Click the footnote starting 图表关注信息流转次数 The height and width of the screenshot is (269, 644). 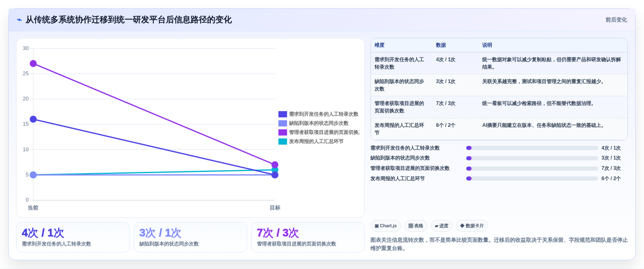[499, 244]
